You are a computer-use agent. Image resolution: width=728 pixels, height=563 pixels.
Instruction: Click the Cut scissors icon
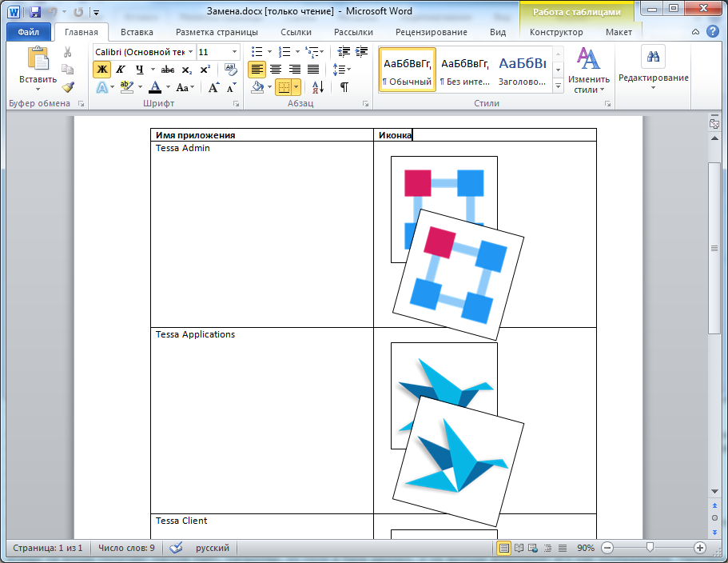point(67,52)
